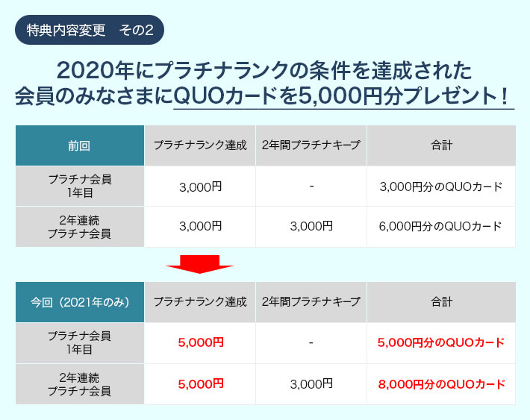
Task: Click red 5,000円 in 今回 プラチナ会員 1年目 row
Action: (x=200, y=343)
